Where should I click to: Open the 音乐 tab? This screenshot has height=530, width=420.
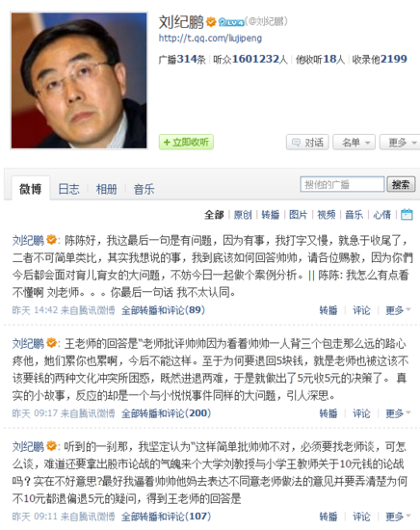[x=144, y=189]
